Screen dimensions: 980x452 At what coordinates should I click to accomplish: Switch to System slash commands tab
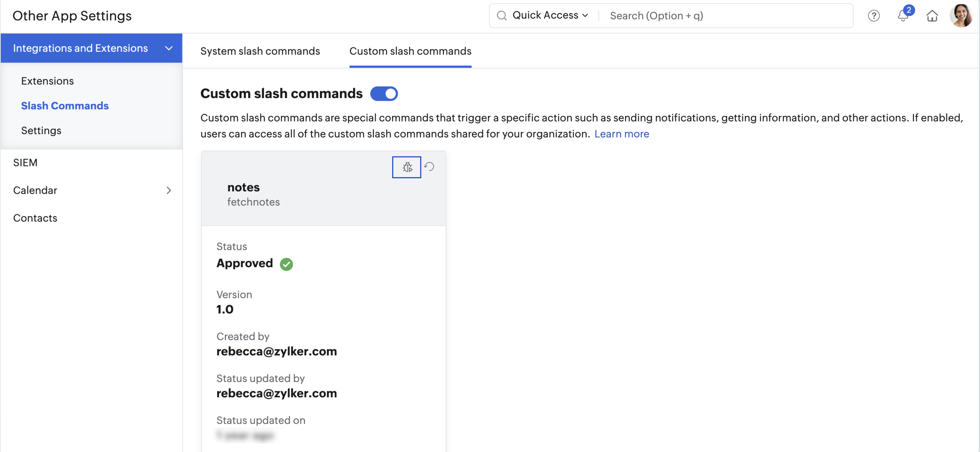(x=260, y=51)
